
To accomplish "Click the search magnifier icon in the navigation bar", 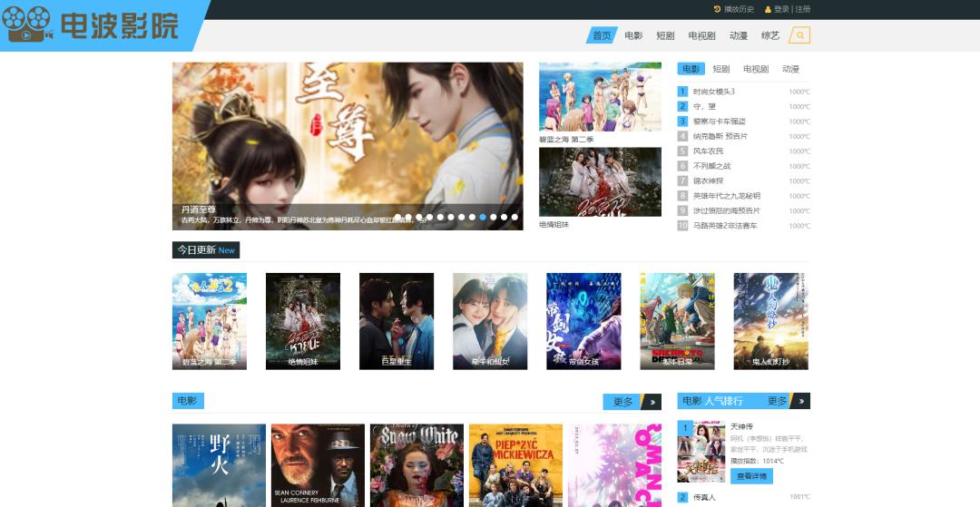I will point(799,35).
